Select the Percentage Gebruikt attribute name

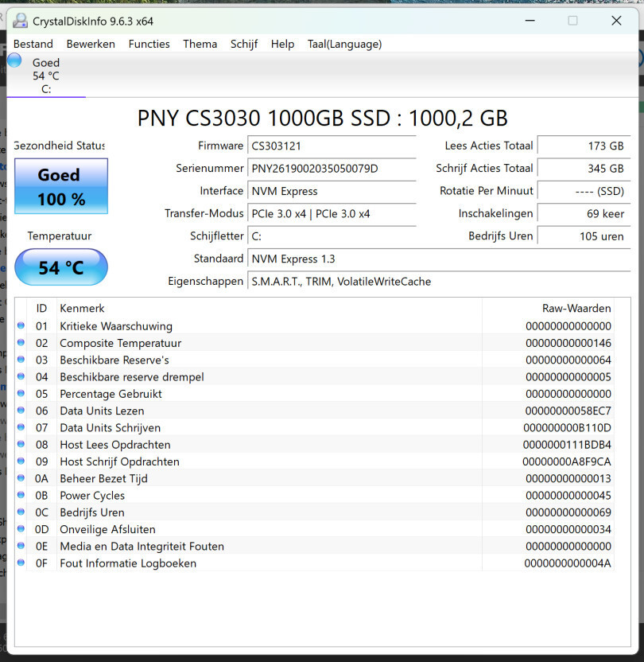(x=111, y=394)
